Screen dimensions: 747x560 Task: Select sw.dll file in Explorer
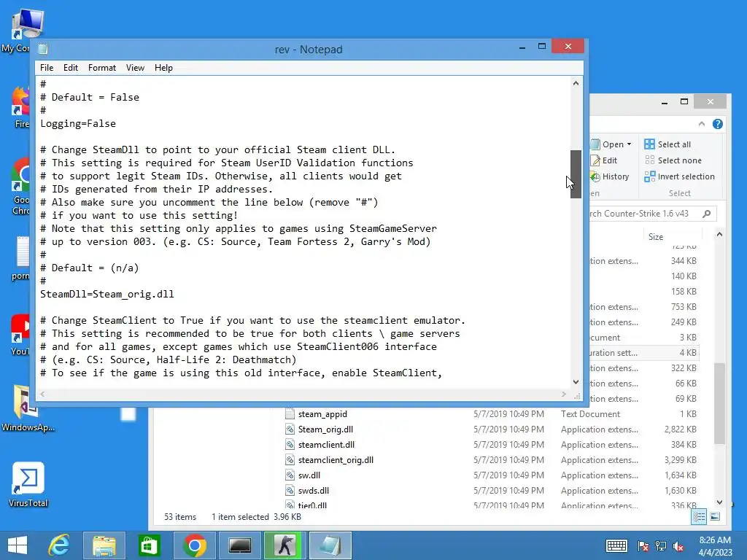(x=309, y=475)
